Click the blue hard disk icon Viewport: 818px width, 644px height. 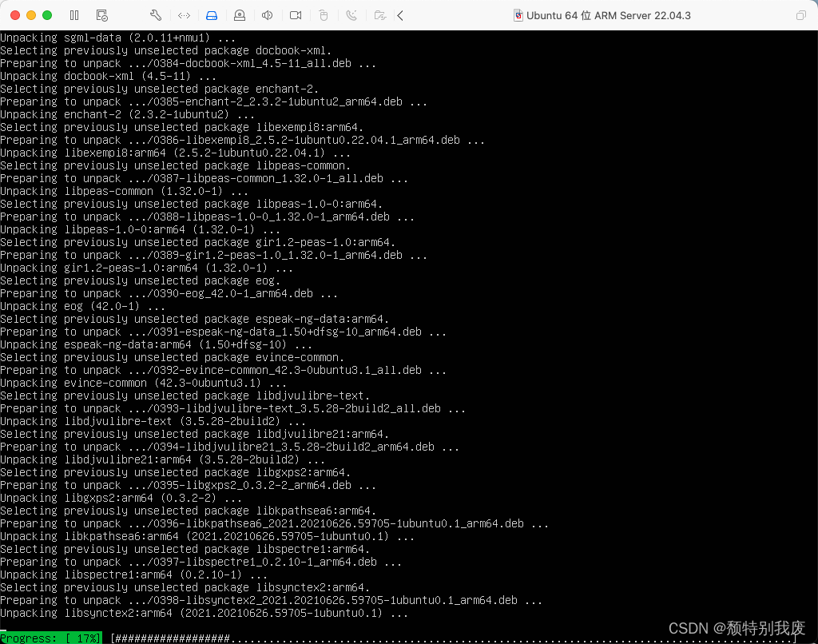(211, 16)
